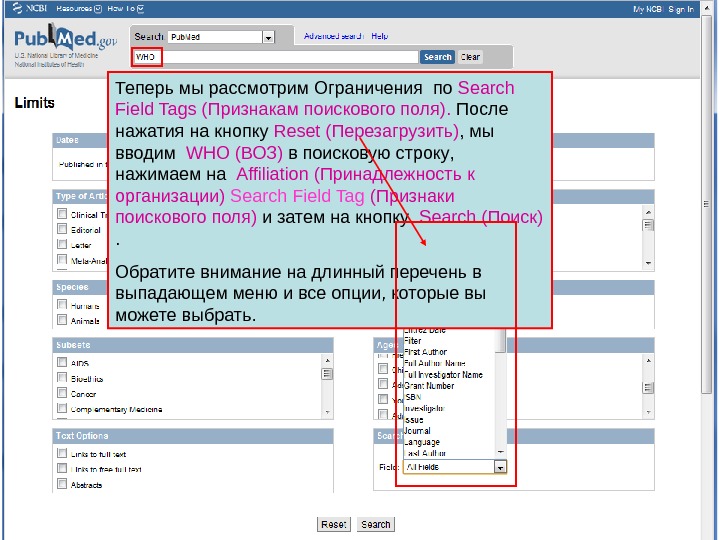Select Language in the field list
Screen dimensions: 720x540
tap(422, 442)
